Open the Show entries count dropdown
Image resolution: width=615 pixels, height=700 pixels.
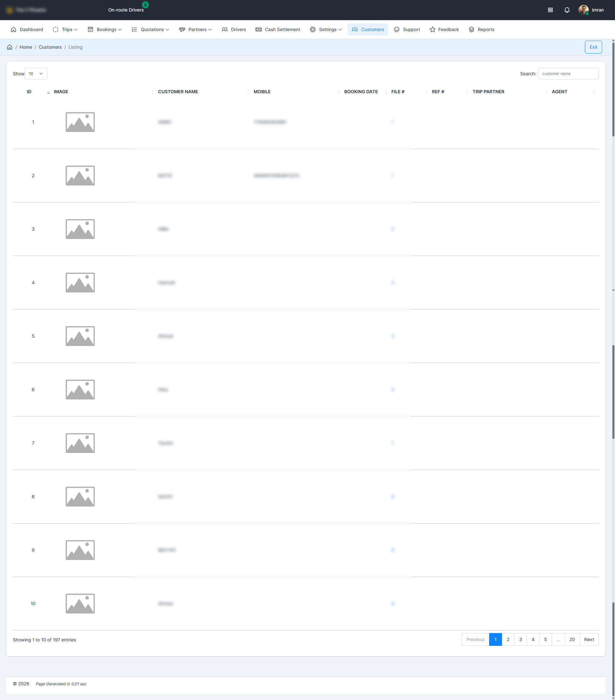pos(36,74)
